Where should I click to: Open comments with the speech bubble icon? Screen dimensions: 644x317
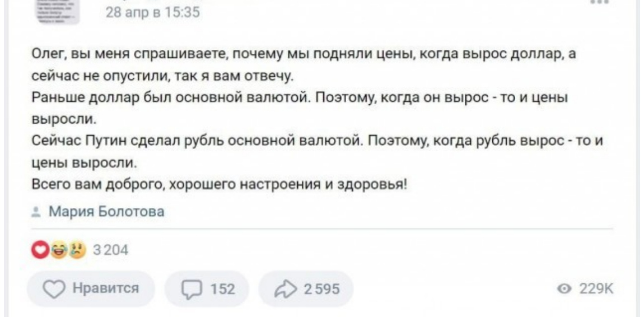coord(190,290)
